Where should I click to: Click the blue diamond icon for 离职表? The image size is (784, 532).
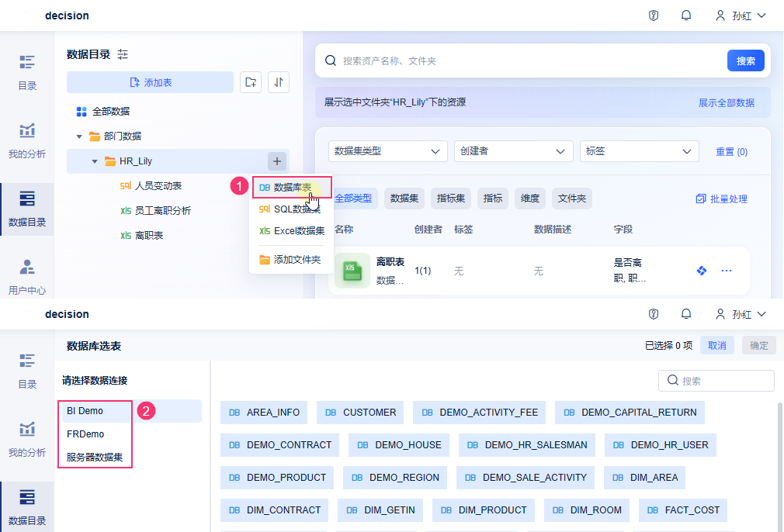(702, 271)
